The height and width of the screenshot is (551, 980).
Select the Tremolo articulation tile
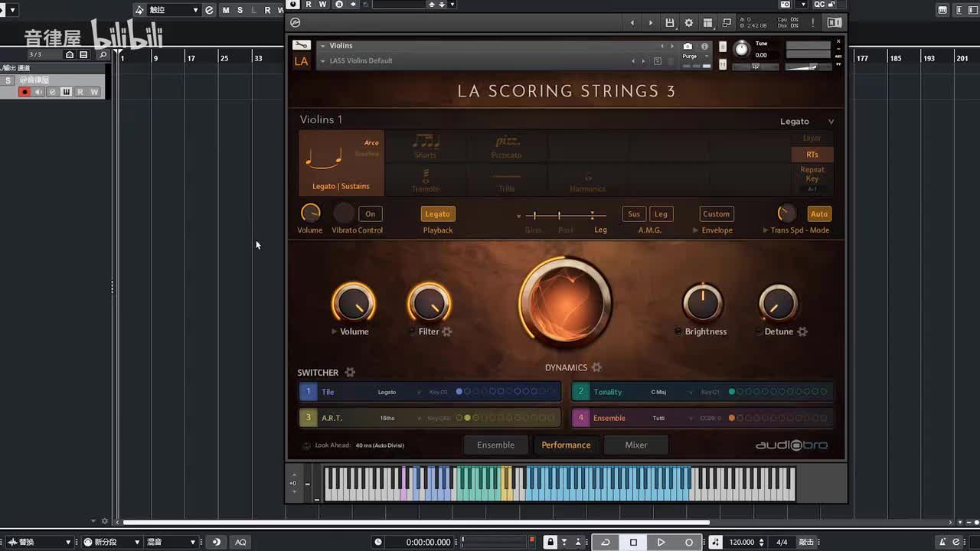(426, 181)
